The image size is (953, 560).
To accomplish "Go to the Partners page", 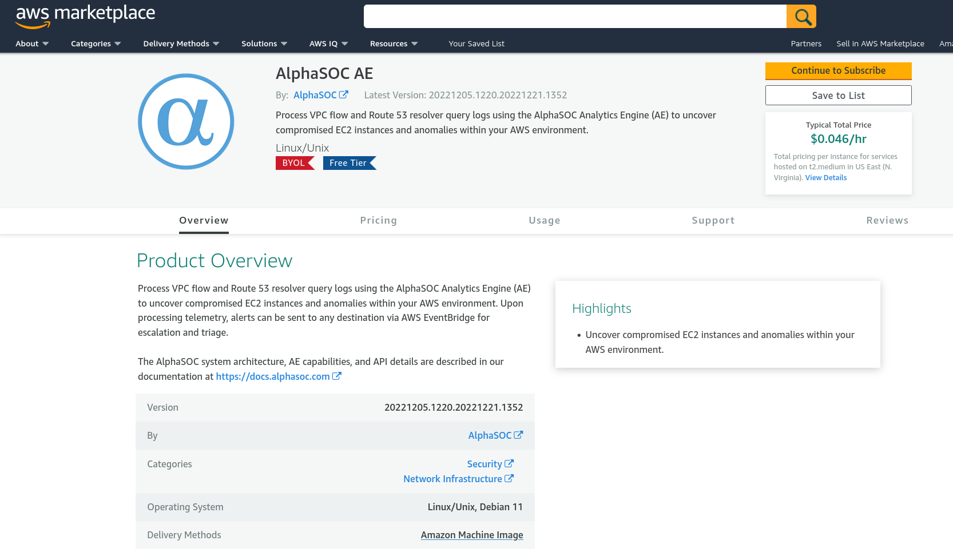I will tap(806, 43).
